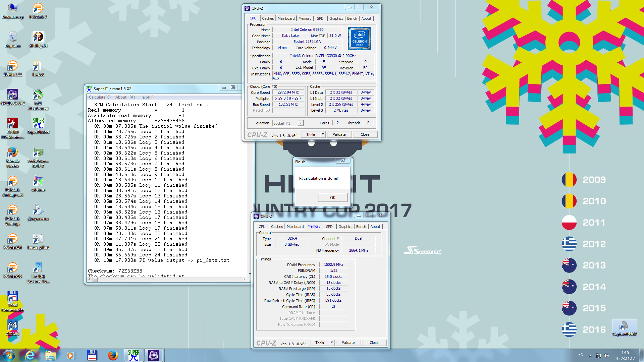Switch to CPU-Z taskbar button
Screen dimensions: 644x362
tap(154, 355)
